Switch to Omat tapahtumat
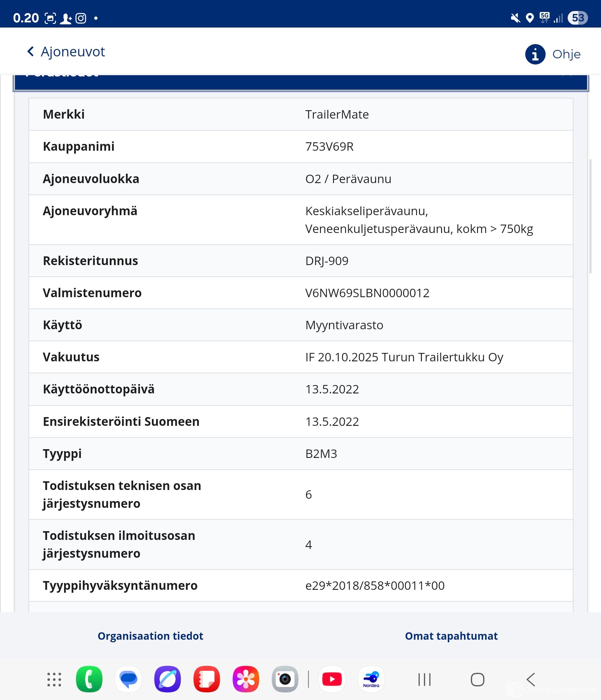This screenshot has width=601, height=700. click(451, 636)
